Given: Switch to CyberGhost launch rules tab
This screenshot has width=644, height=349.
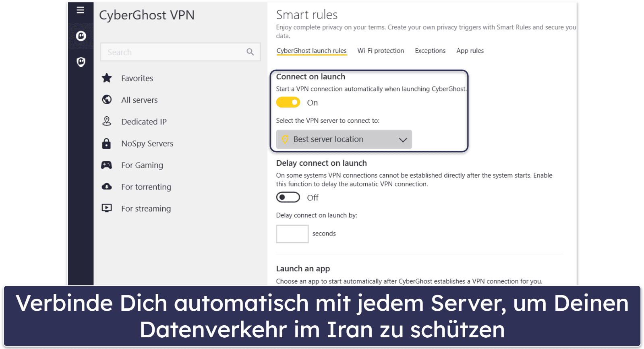Looking at the screenshot, I should 311,51.
